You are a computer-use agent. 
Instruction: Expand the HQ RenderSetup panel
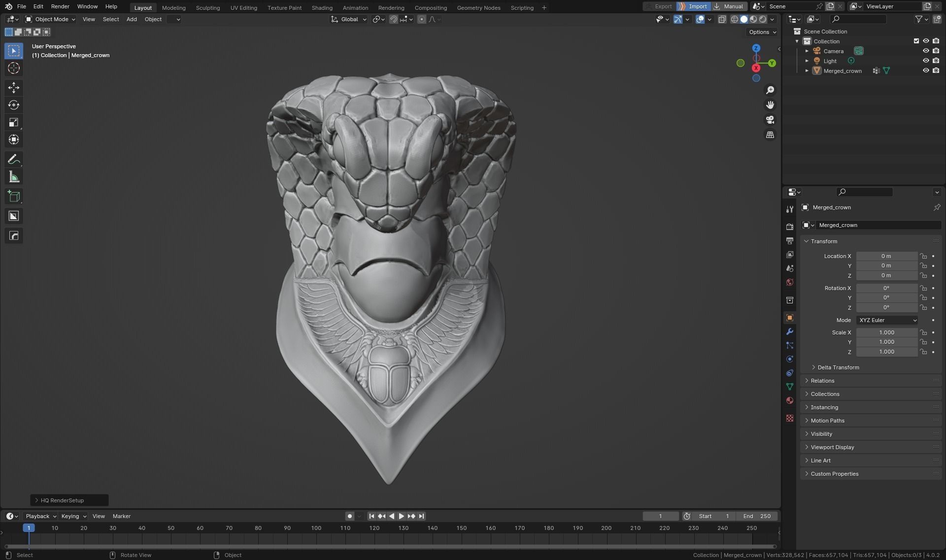(x=69, y=500)
